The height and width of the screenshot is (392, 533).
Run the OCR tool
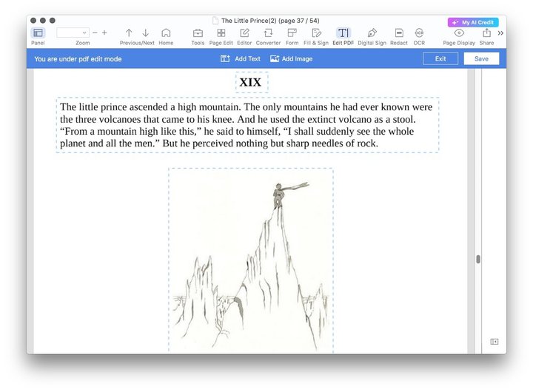pos(419,33)
